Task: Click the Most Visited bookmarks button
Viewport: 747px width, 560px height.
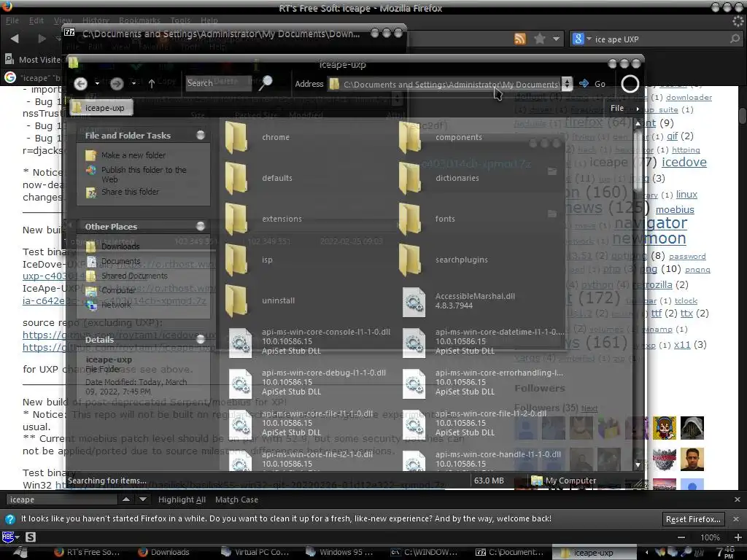Action: tap(33, 60)
